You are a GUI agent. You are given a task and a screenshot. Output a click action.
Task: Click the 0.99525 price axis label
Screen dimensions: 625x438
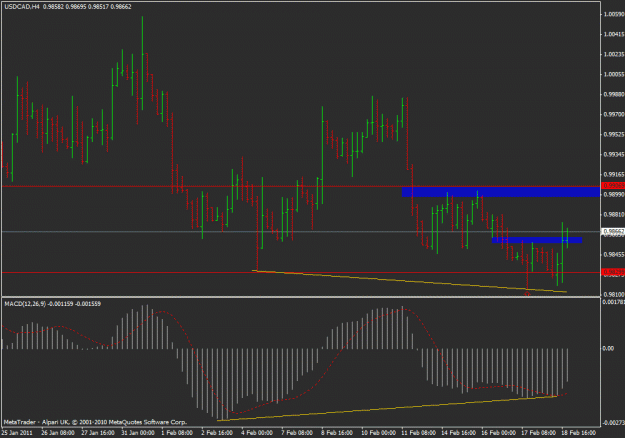(613, 134)
